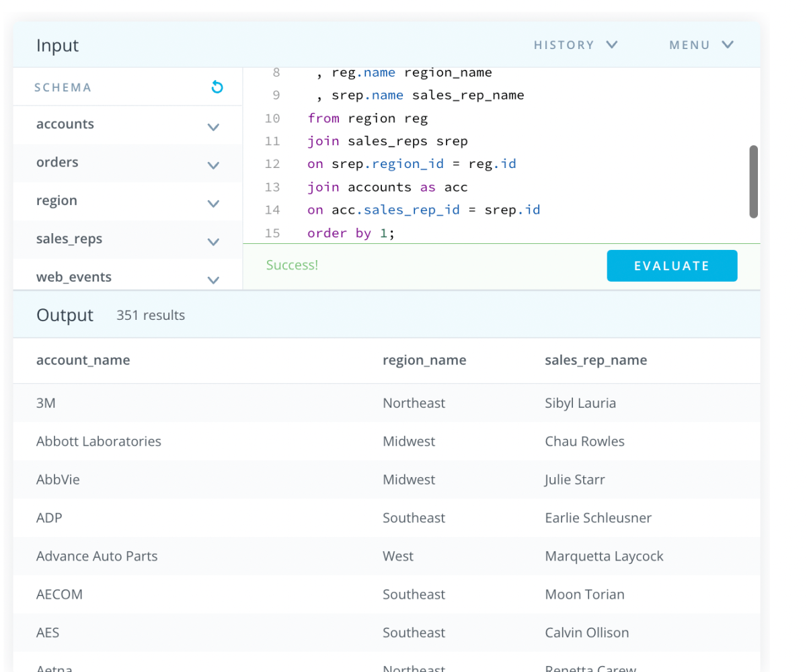Expand the web_events table chevron
The image size is (807, 672).
point(214,280)
